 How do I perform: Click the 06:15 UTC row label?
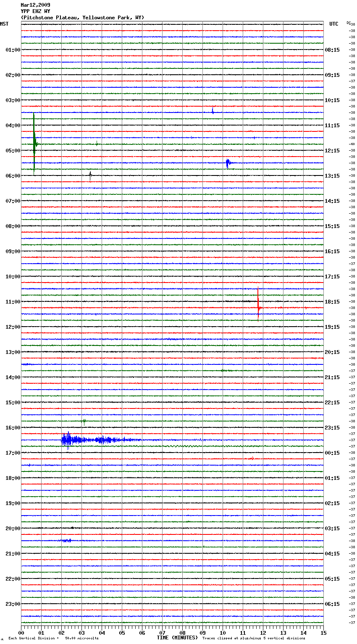(332, 604)
